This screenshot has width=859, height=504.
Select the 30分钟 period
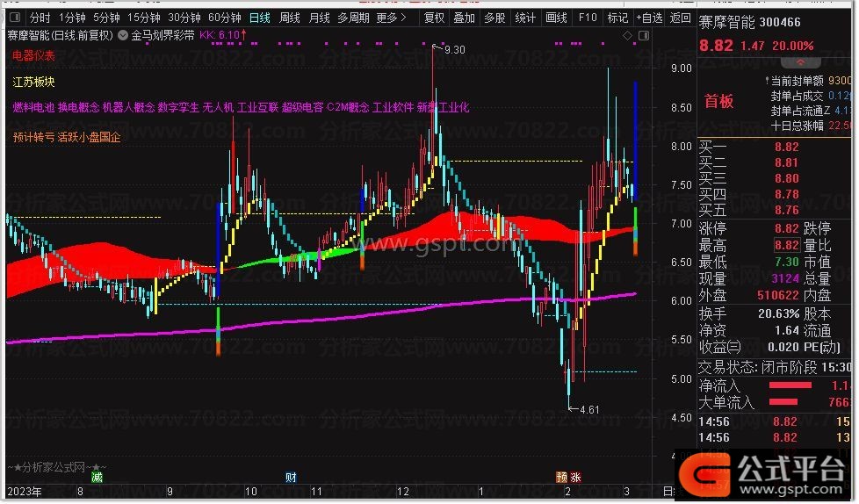[x=184, y=18]
